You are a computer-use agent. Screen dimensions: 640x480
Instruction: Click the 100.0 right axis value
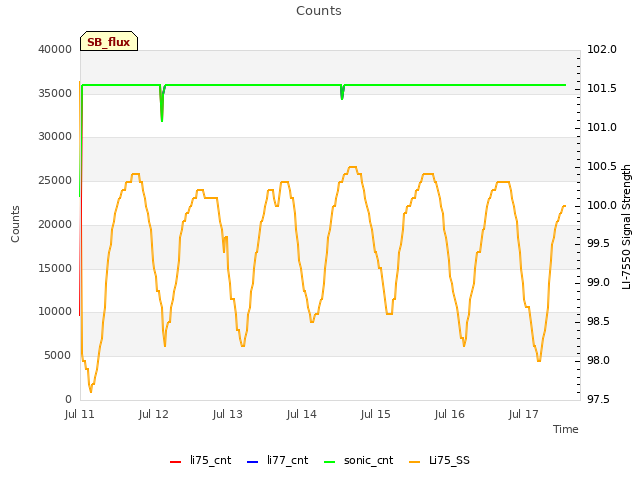pyautogui.click(x=602, y=205)
